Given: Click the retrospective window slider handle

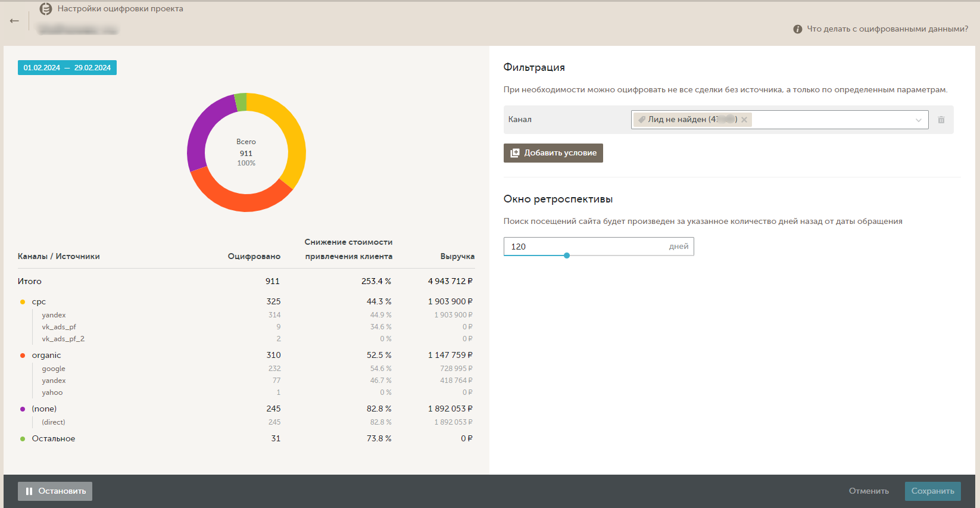Looking at the screenshot, I should [x=567, y=255].
